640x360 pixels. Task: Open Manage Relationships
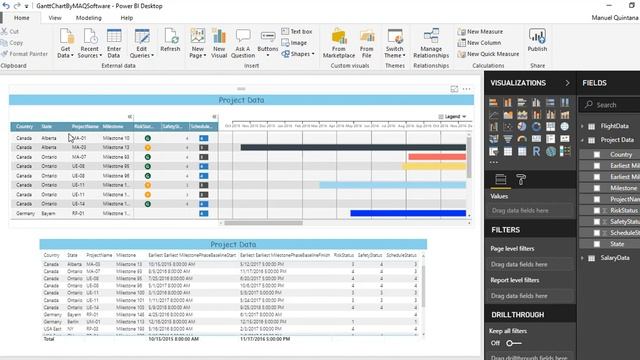[x=431, y=43]
